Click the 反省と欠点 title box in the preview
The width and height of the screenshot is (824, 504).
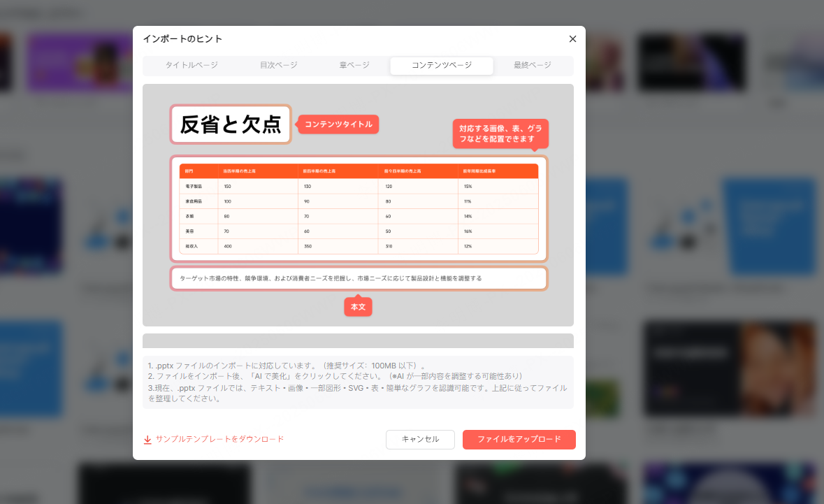click(x=231, y=124)
